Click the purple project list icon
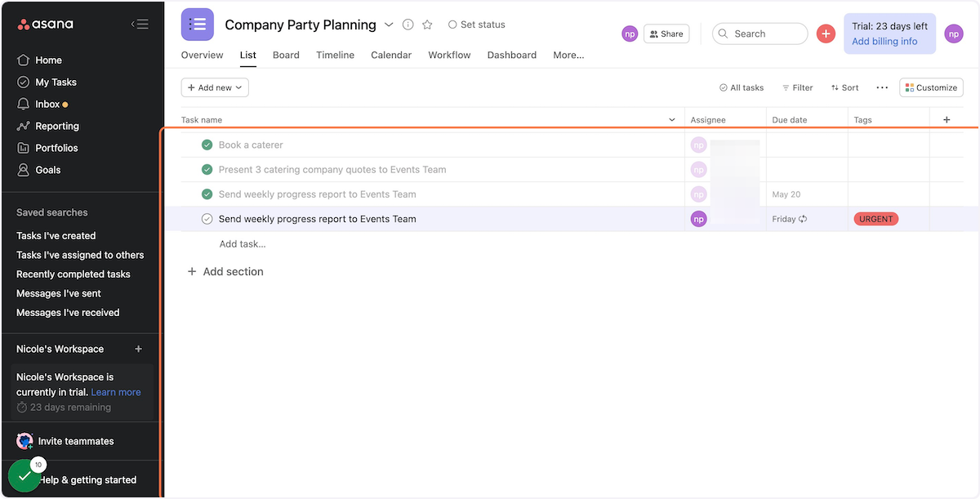 coord(198,25)
